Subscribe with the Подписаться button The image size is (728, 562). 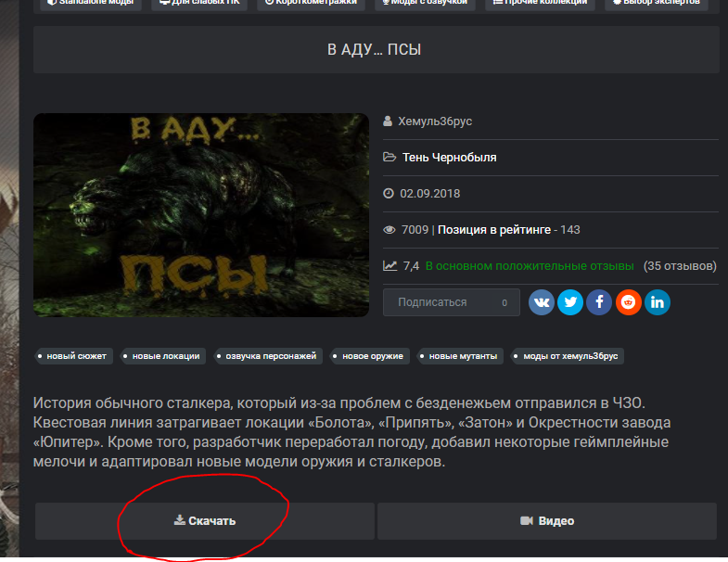[x=452, y=302]
